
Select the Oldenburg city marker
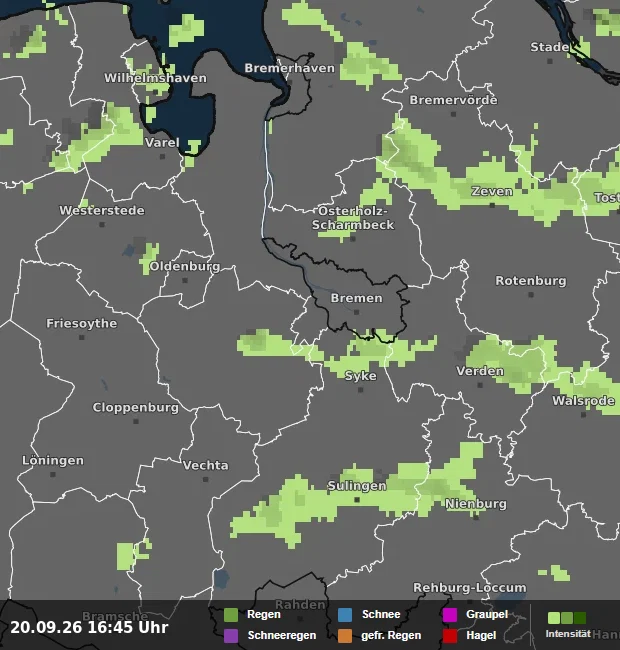coord(185,280)
